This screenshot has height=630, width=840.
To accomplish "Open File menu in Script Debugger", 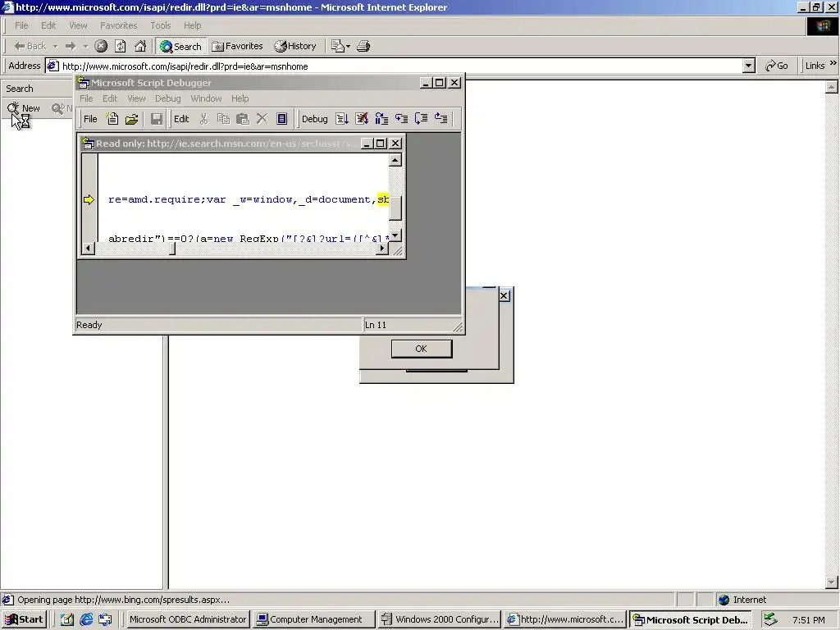I will pos(86,98).
